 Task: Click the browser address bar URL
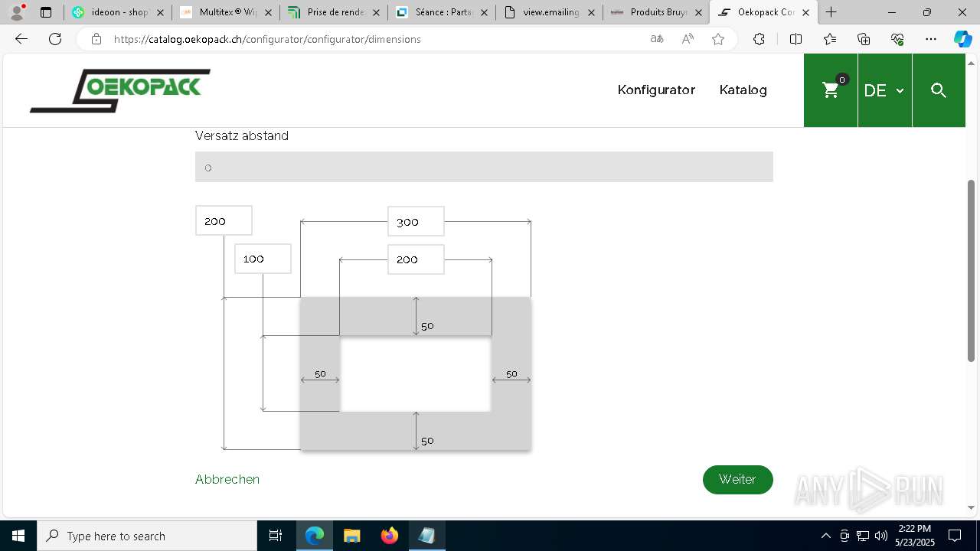(267, 39)
